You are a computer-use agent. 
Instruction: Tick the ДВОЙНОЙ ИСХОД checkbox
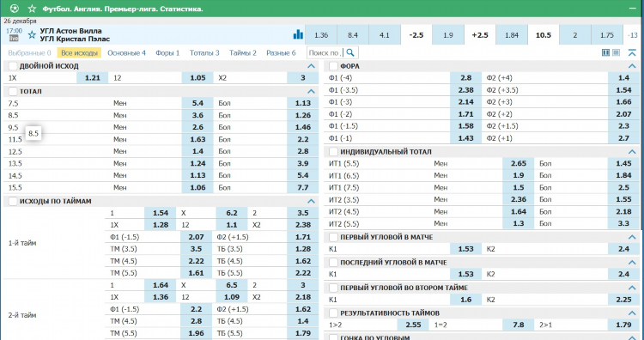click(13, 66)
